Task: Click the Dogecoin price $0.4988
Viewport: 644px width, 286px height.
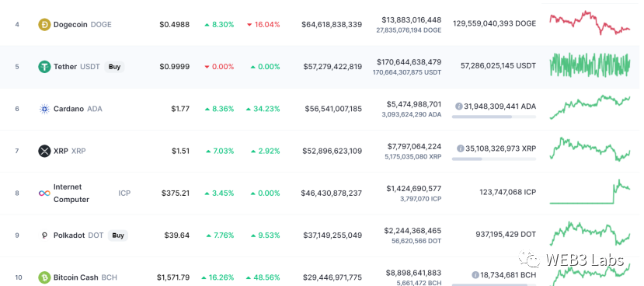Action: (175, 25)
